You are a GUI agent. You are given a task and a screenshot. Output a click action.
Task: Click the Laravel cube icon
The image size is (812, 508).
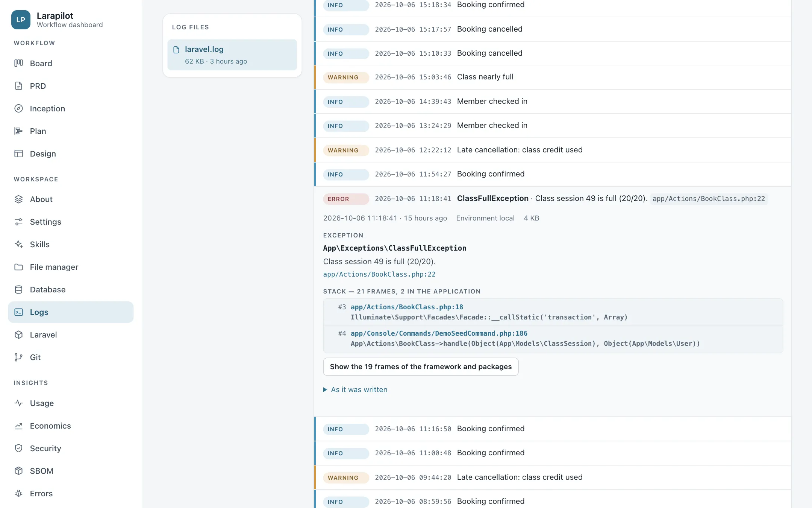(18, 335)
